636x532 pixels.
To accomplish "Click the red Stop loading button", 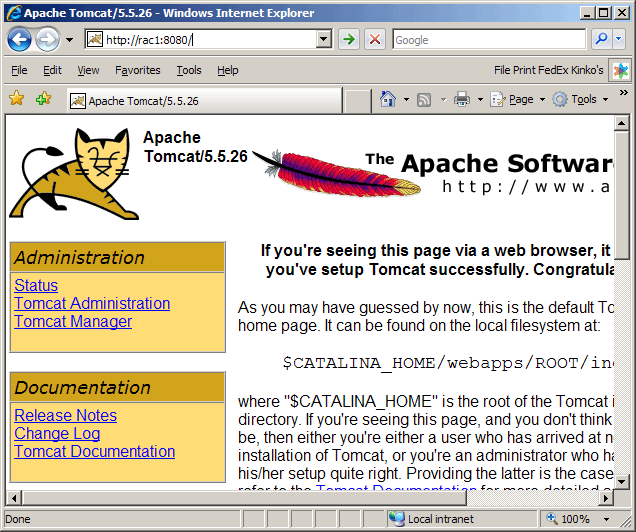I will click(375, 40).
